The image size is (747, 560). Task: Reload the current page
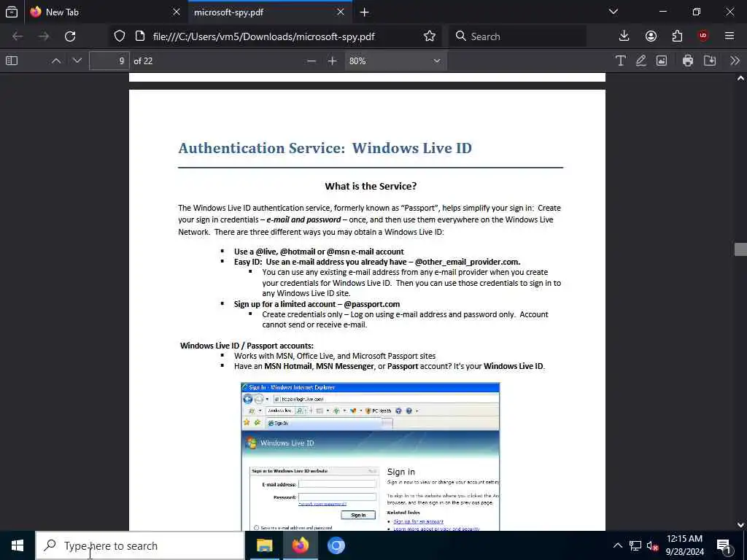70,36
